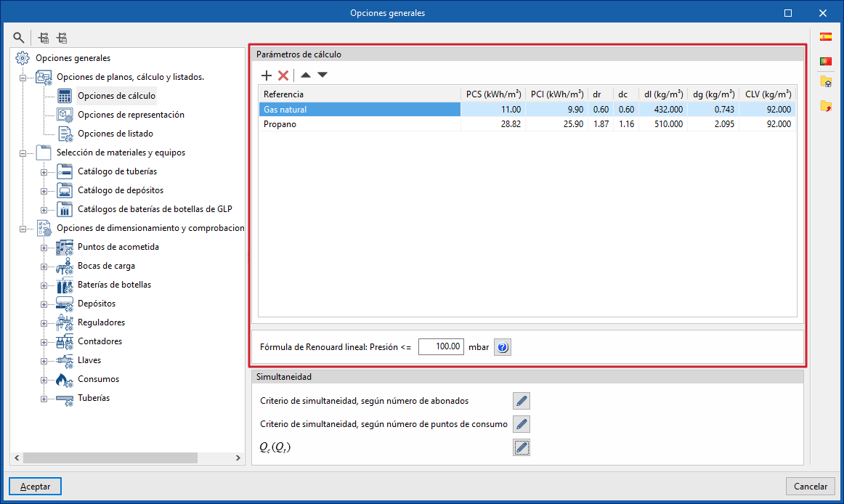Edit the Qc(Qt) function
The height and width of the screenshot is (504, 844).
[x=521, y=447]
